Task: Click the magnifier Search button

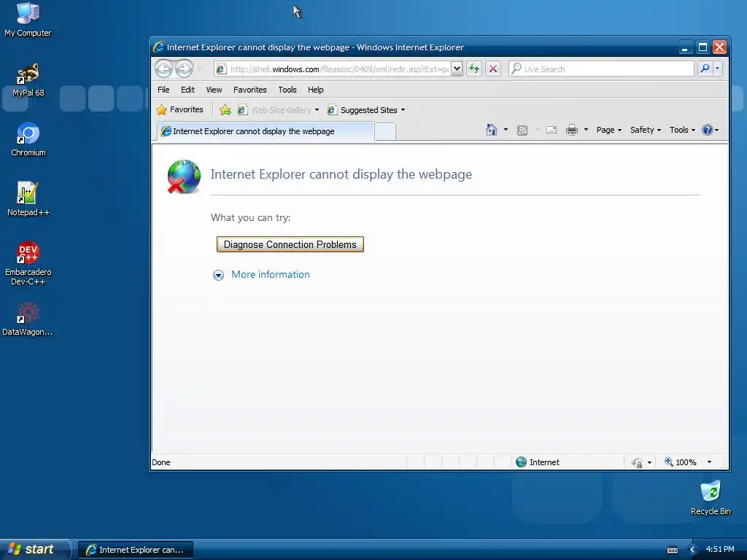Action: (705, 69)
